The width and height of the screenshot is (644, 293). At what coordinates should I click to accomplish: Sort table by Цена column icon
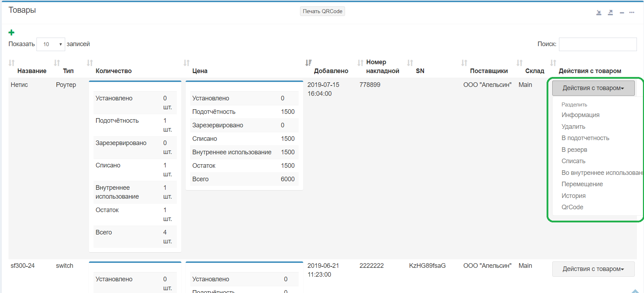coord(187,63)
